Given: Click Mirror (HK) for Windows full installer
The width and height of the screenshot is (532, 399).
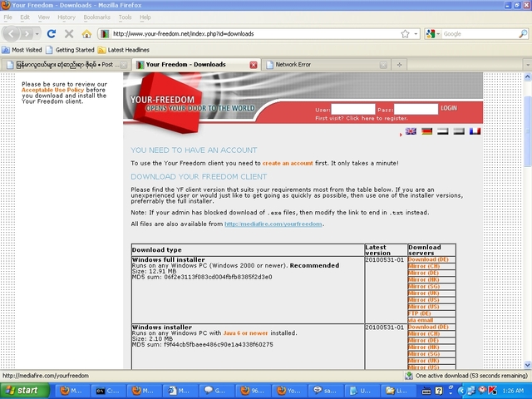Looking at the screenshot, I should [423, 279].
